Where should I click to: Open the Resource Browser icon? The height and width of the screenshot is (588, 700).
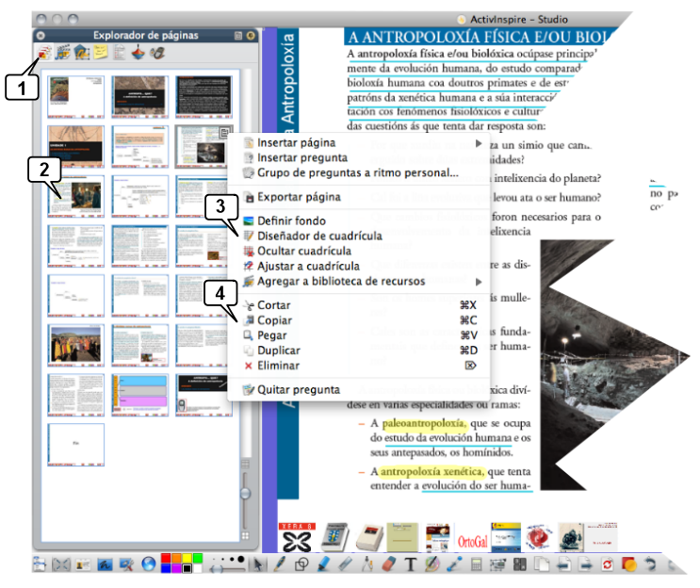64,53
